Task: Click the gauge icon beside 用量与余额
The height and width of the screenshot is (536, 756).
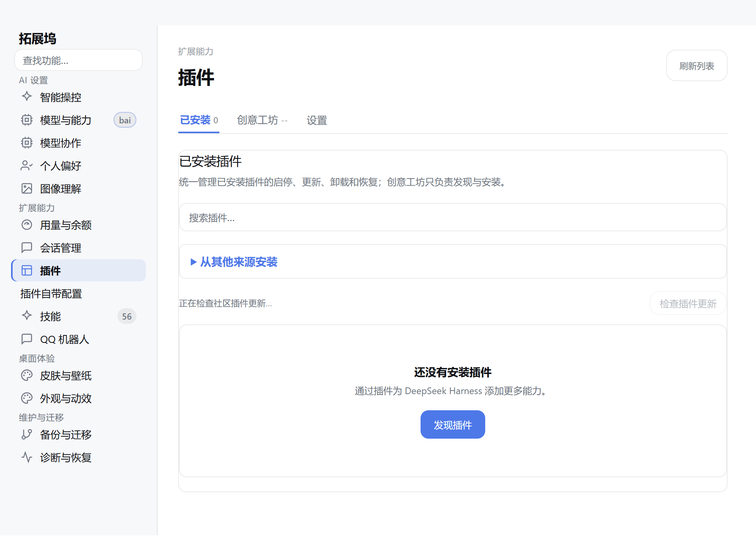Action: 27,225
